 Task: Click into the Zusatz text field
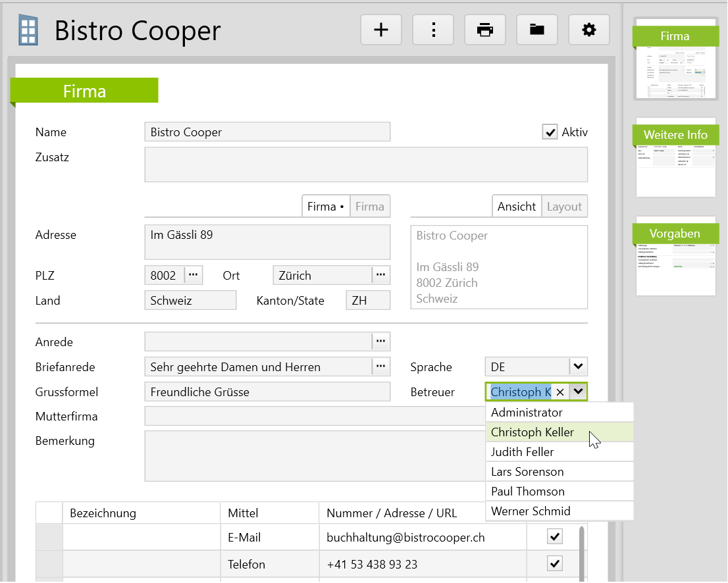366,165
